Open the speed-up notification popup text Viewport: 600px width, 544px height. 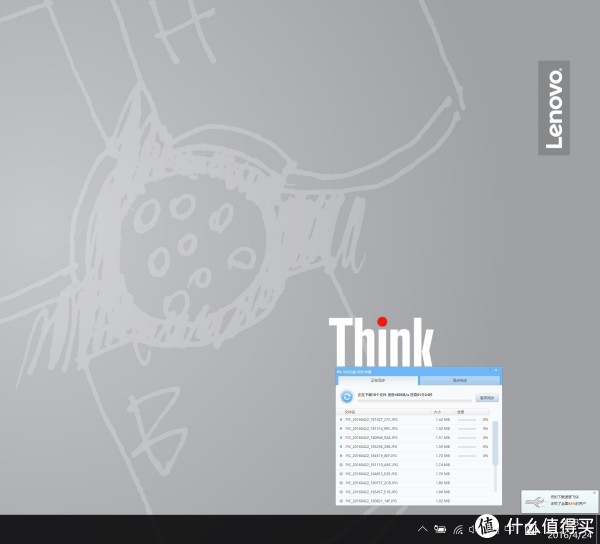tap(568, 500)
